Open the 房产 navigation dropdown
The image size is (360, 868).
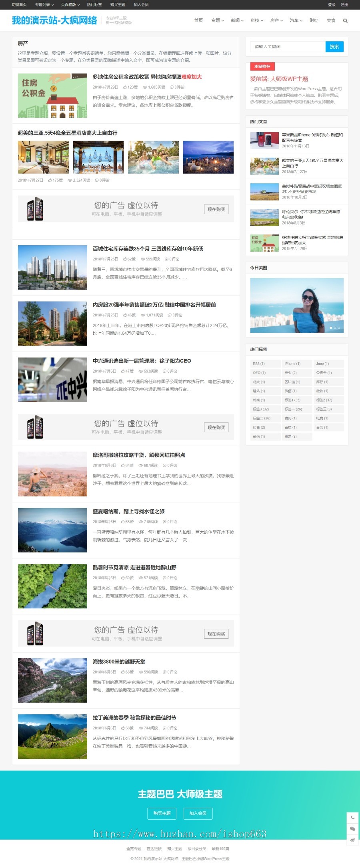click(x=276, y=20)
